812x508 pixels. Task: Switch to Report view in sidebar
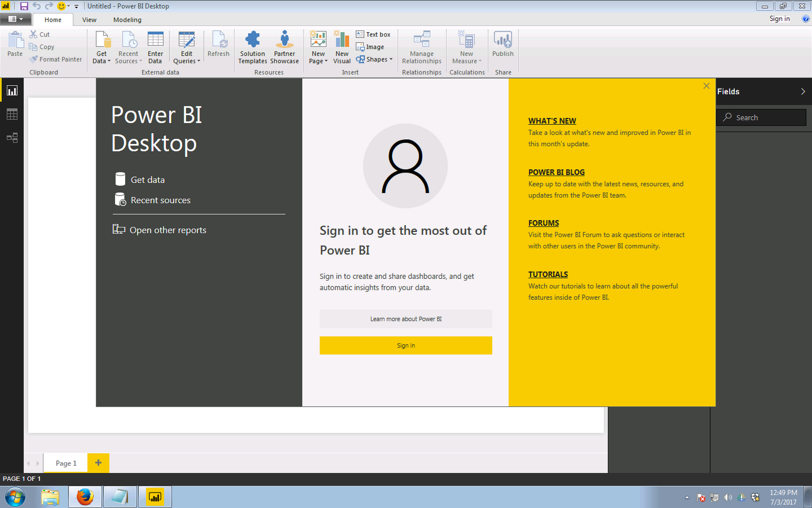[12, 90]
